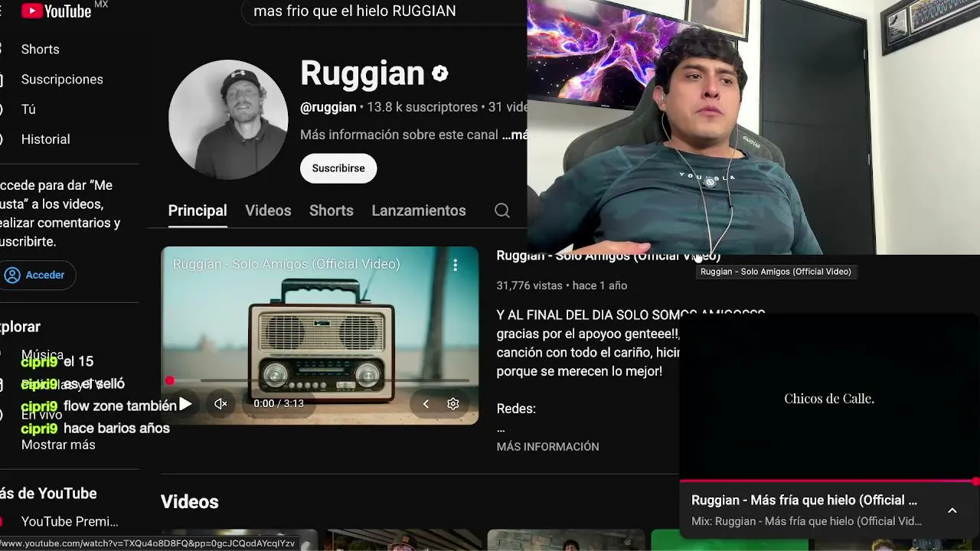Click the 'Redes:' line in the description
980x551 pixels.
pos(516,409)
